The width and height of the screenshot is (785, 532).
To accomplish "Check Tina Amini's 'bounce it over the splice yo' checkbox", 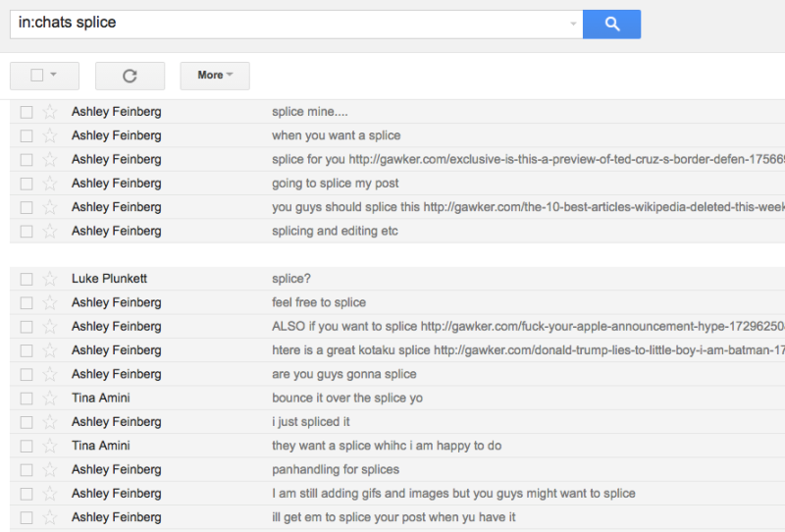I will (x=26, y=399).
